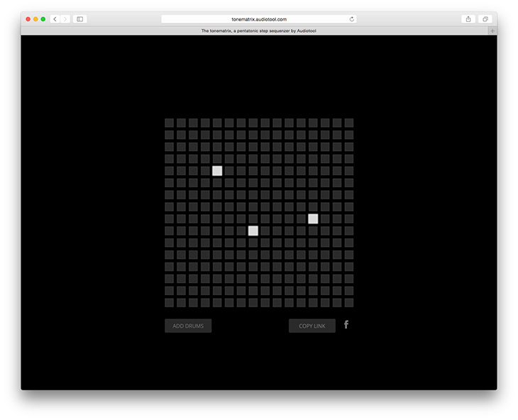Click the COPY LINK button

point(312,326)
